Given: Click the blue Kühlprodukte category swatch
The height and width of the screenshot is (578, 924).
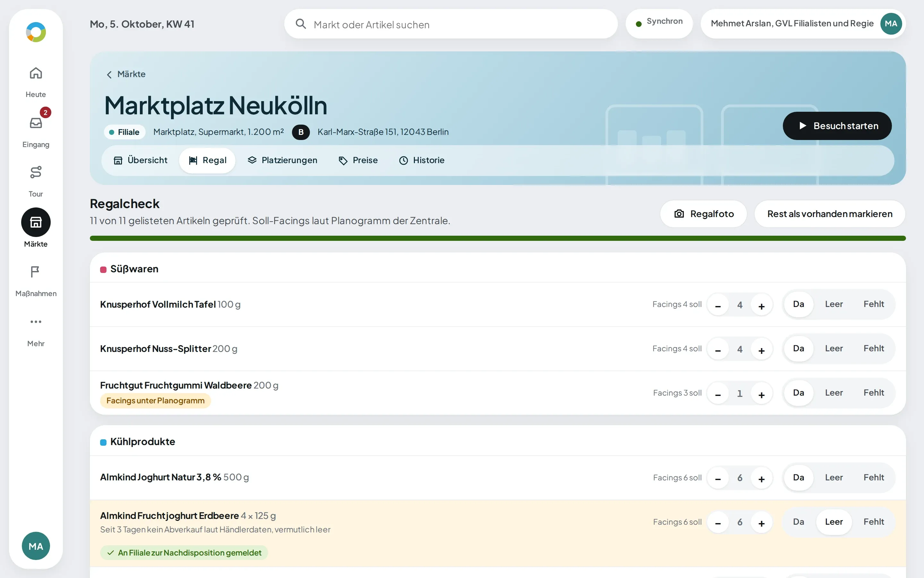Looking at the screenshot, I should coord(103,443).
